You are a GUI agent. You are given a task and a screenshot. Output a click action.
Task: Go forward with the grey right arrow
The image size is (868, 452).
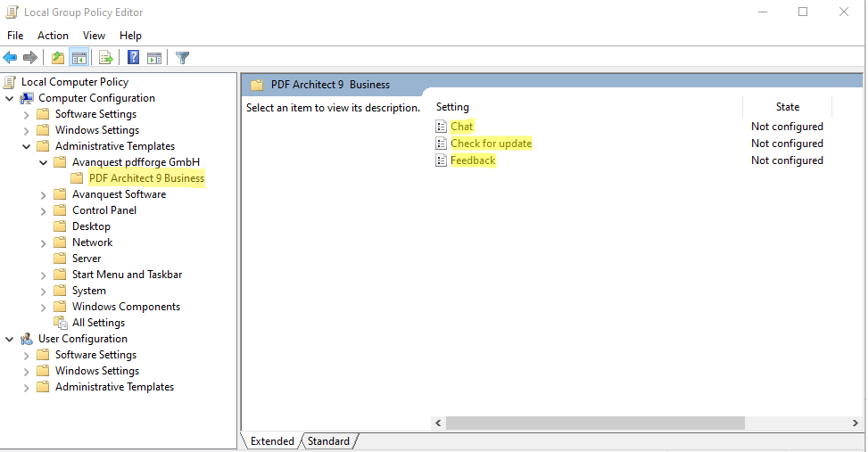click(x=30, y=58)
